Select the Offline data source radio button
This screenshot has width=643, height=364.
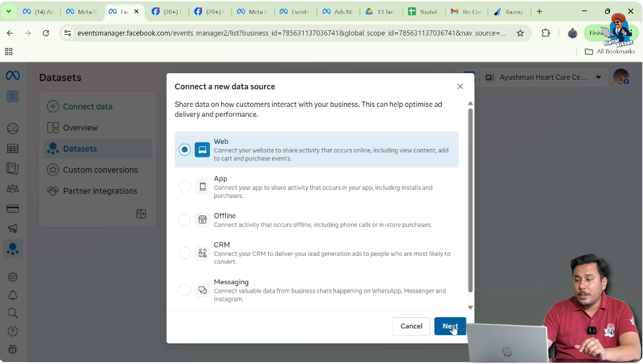[x=185, y=220]
